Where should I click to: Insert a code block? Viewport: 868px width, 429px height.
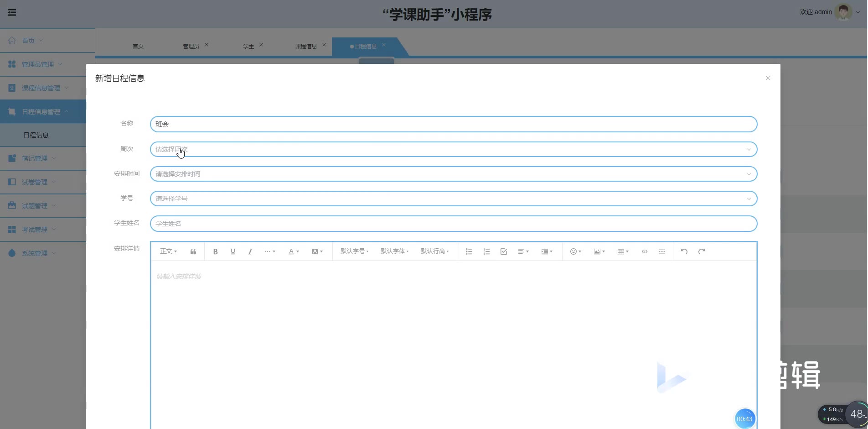point(645,251)
